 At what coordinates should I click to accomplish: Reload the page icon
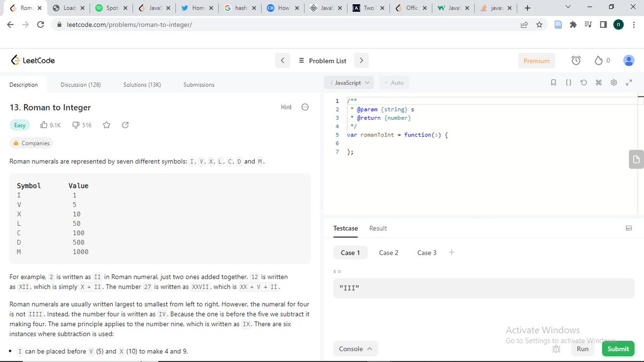pos(40,25)
